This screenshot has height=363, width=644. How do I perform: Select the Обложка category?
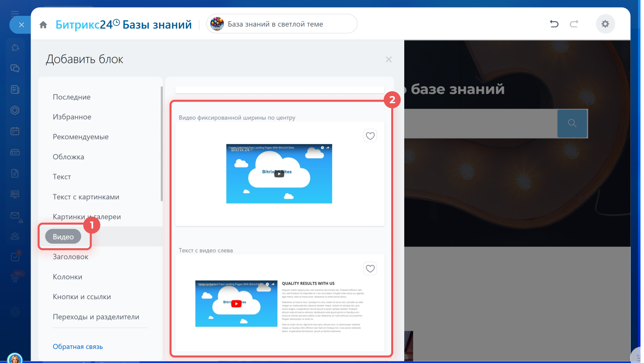(69, 157)
